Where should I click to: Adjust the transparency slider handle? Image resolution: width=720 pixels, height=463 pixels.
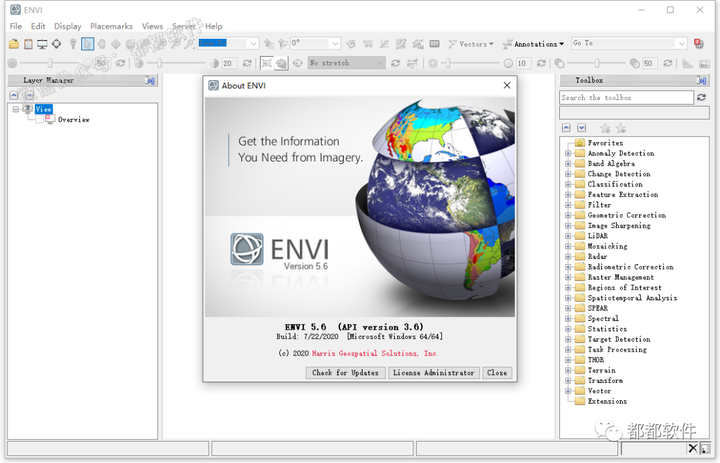(x=597, y=63)
